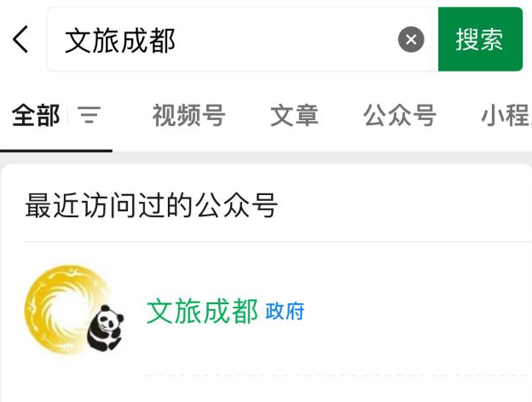The image size is (532, 402).
Task: Switch to the 公众号 tab
Action: pyautogui.click(x=400, y=115)
